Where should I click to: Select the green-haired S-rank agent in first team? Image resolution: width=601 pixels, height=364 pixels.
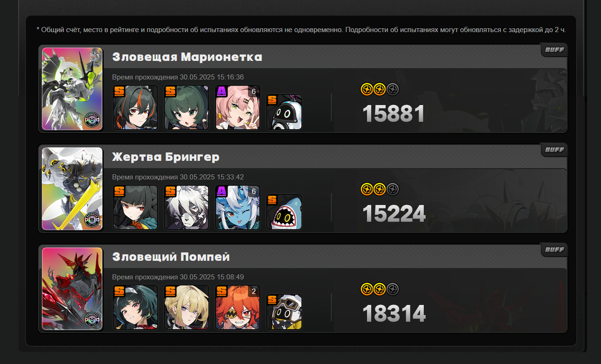pos(187,107)
